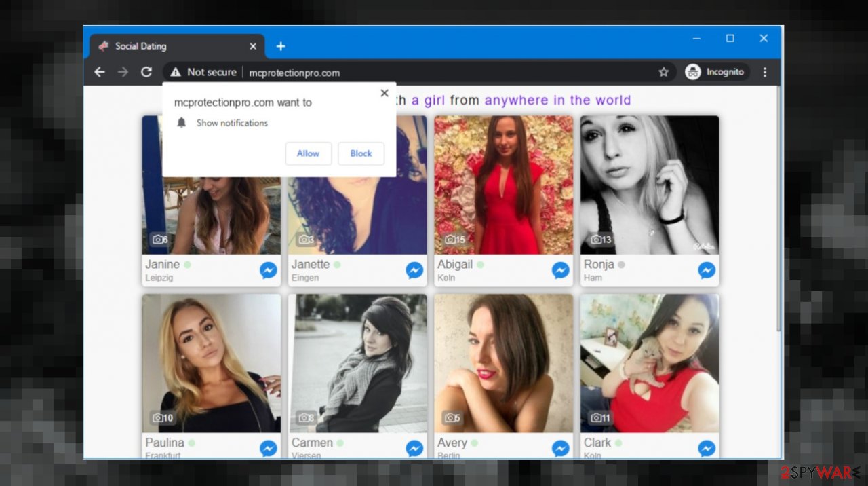Viewport: 868px width, 486px height.
Task: Message Clark via messenger icon
Action: click(707, 448)
